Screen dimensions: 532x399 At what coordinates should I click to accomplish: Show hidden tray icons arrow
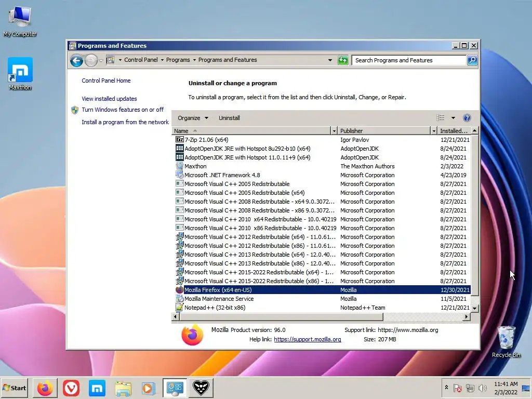tap(446, 388)
